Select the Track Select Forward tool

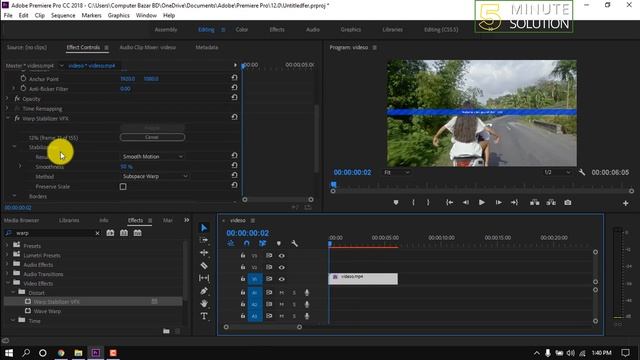(204, 240)
